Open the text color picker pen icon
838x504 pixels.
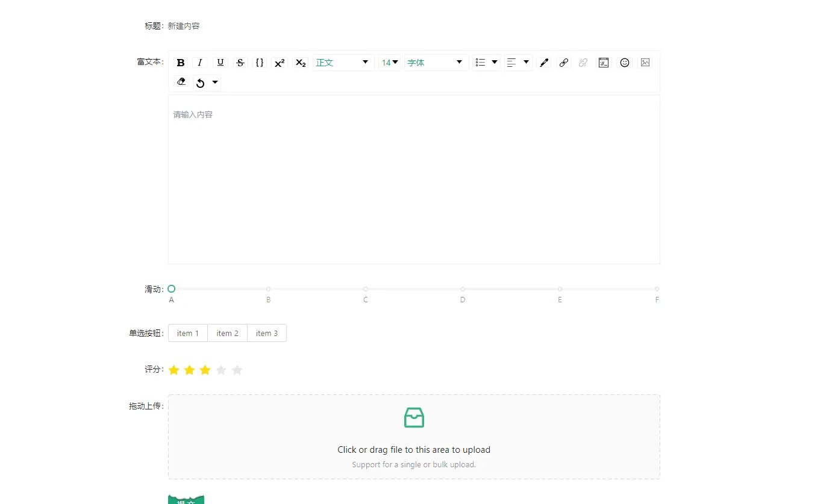544,63
